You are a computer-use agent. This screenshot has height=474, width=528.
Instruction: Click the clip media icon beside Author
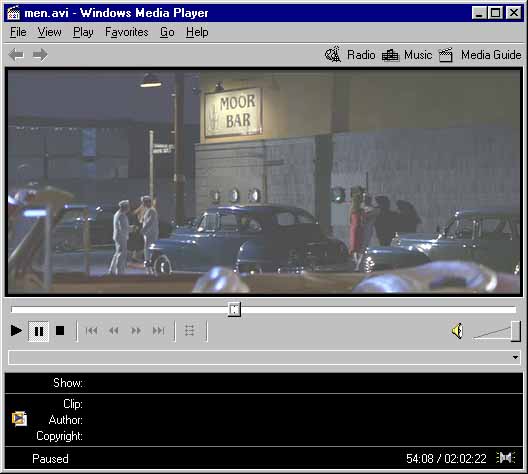tap(19, 419)
